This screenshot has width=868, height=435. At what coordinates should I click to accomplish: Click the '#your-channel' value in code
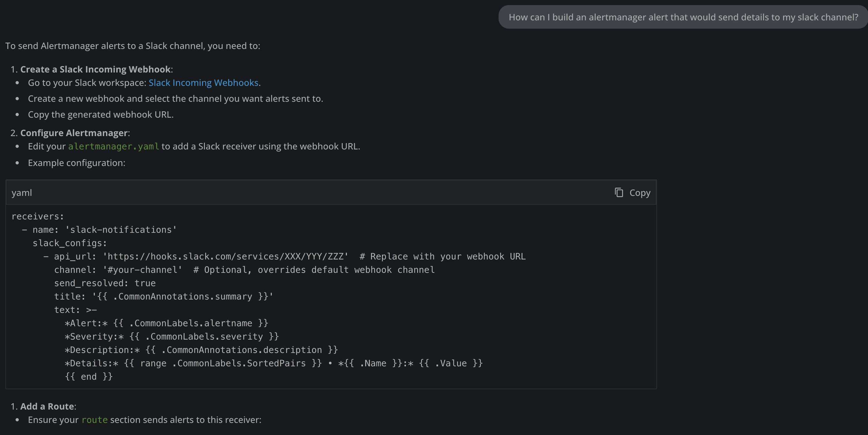[143, 270]
